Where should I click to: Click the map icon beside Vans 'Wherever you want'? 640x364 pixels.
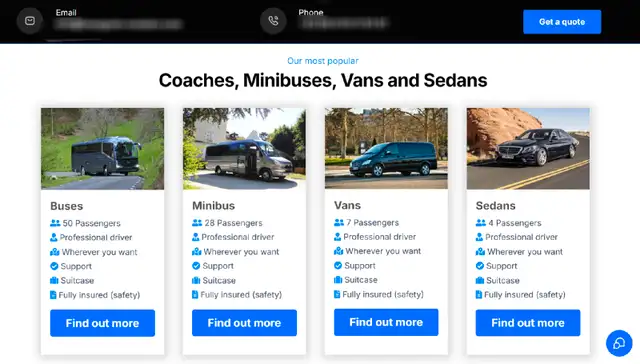(338, 251)
